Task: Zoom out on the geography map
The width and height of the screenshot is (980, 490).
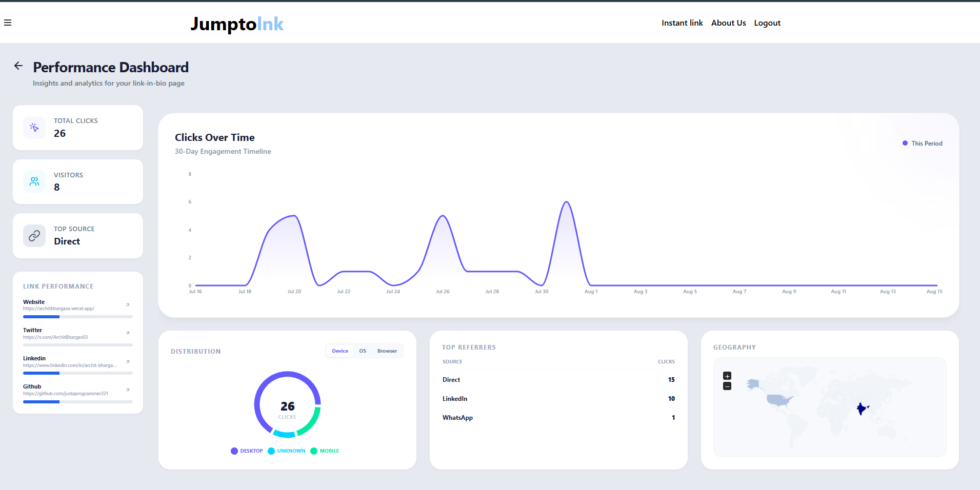Action: point(727,386)
